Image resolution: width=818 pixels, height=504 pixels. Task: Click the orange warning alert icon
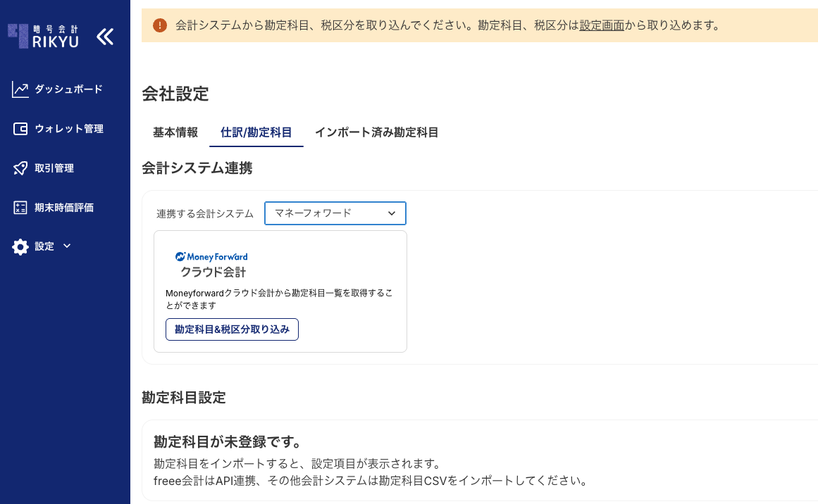coord(160,25)
